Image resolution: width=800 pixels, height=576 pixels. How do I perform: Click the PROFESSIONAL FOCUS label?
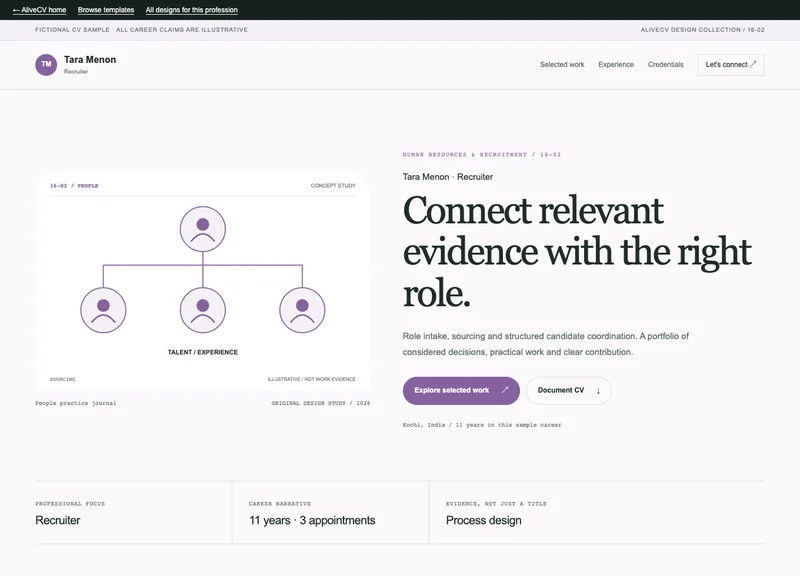70,504
